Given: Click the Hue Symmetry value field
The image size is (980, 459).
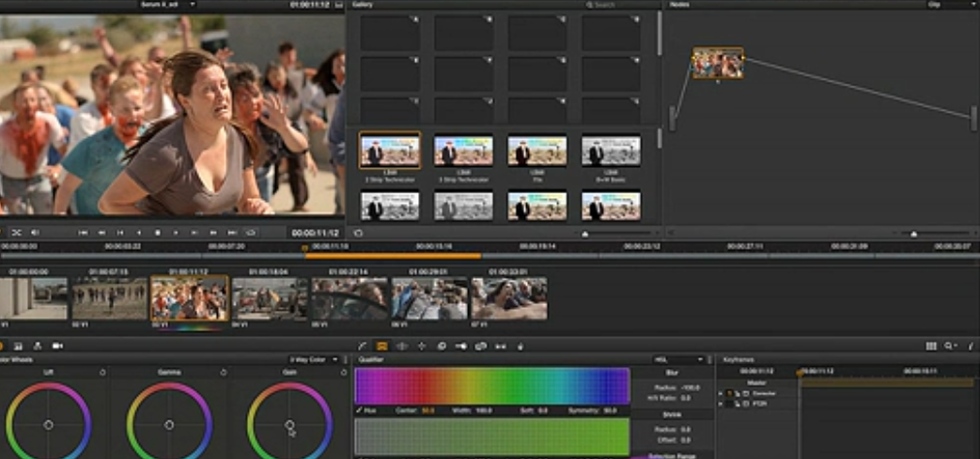Looking at the screenshot, I should [611, 411].
